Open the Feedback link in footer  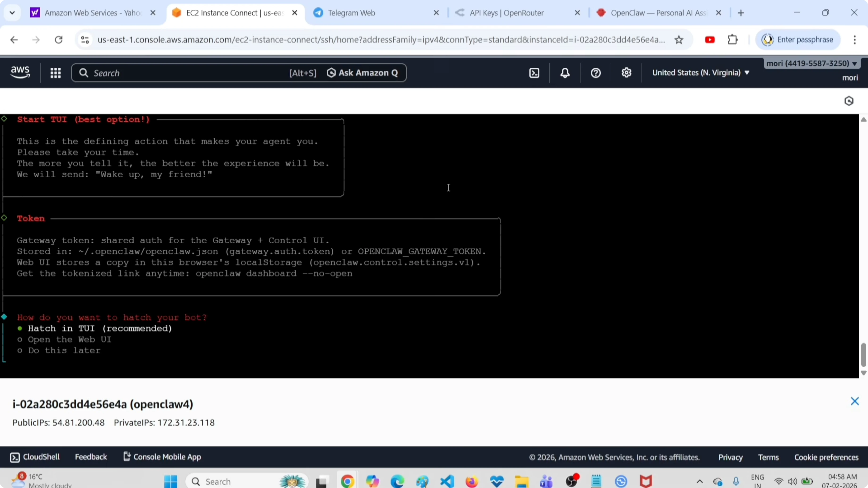point(91,457)
